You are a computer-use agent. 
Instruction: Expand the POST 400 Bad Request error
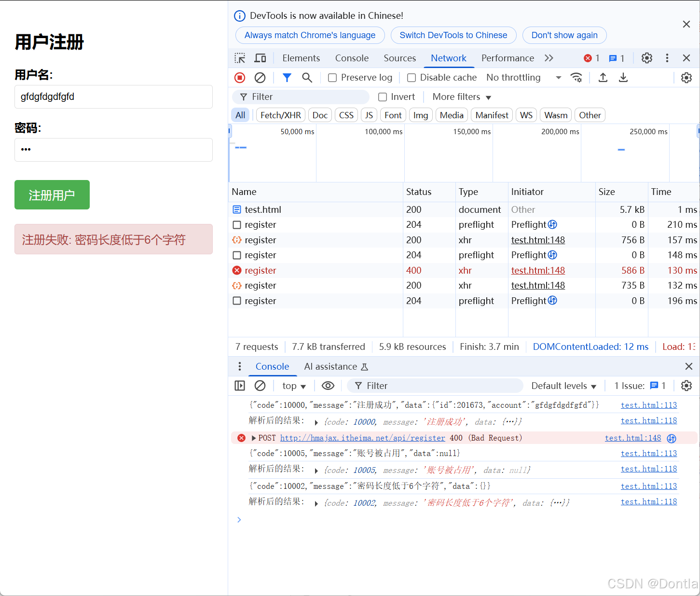(x=254, y=438)
